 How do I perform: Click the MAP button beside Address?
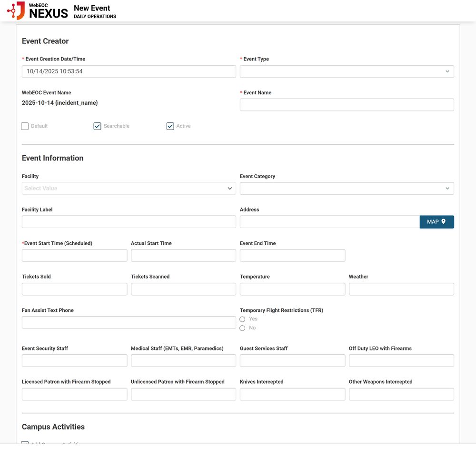tap(436, 221)
